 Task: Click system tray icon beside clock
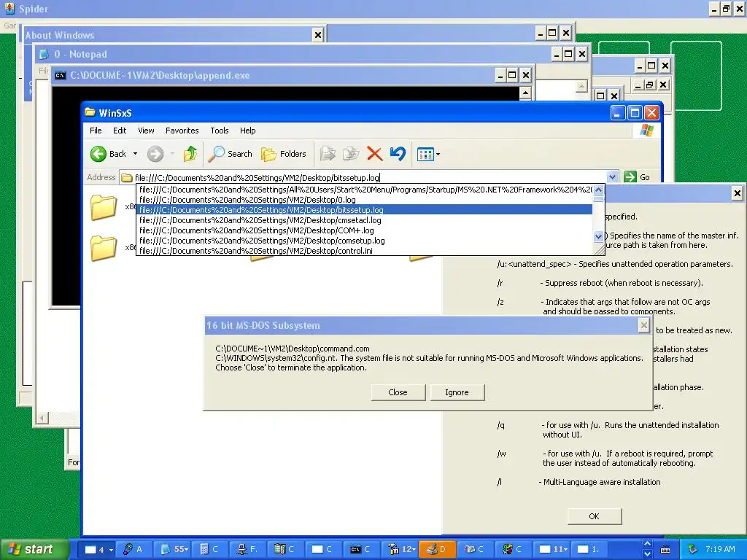coord(692,550)
